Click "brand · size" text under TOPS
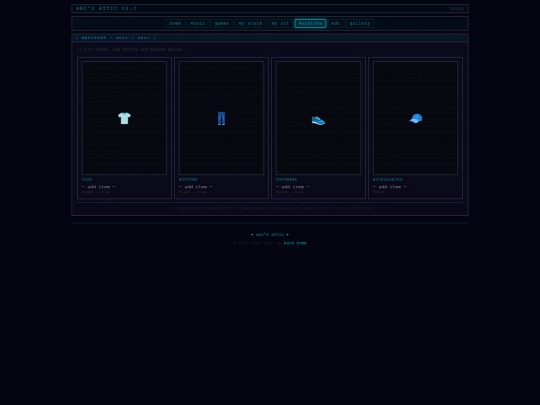The height and width of the screenshot is (405, 540). (x=95, y=192)
